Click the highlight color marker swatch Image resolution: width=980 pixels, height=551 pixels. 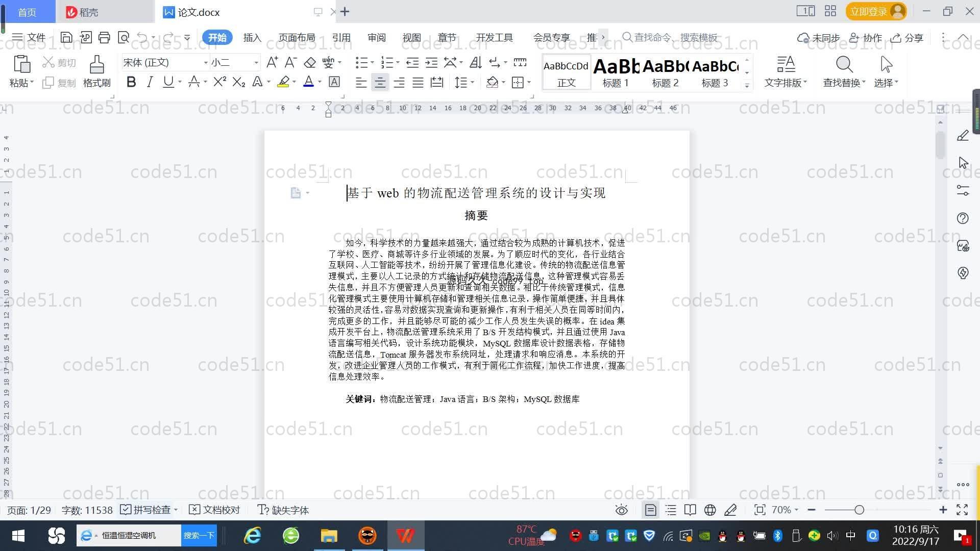click(x=283, y=82)
